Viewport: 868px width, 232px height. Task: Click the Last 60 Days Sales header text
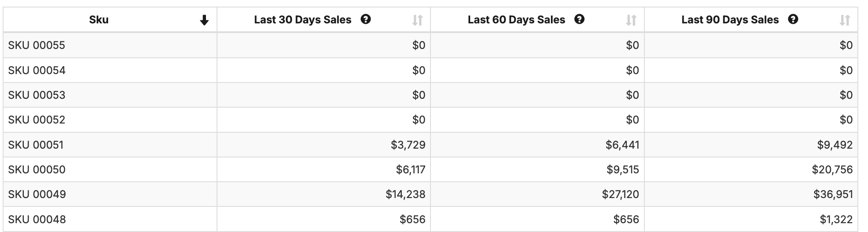coord(516,20)
